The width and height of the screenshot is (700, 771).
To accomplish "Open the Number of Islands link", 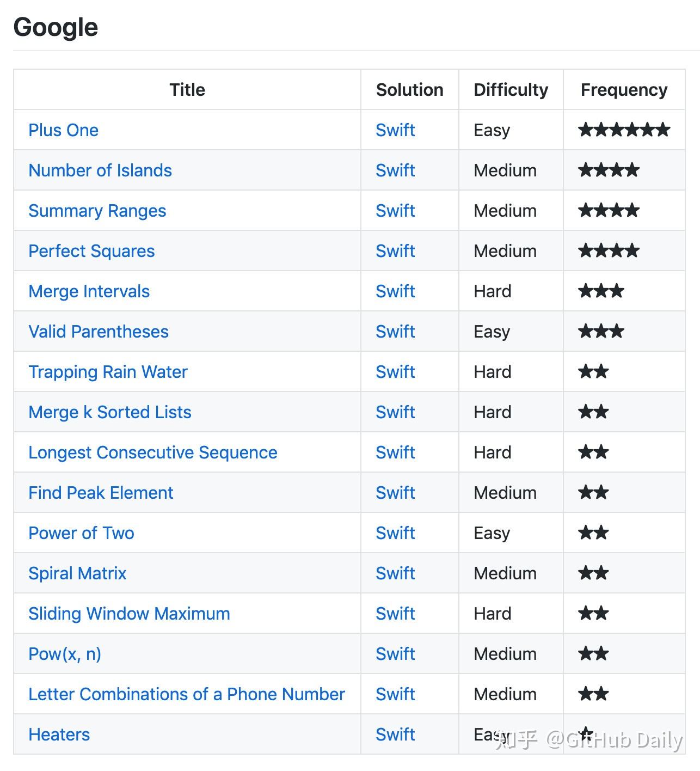I will coord(100,170).
